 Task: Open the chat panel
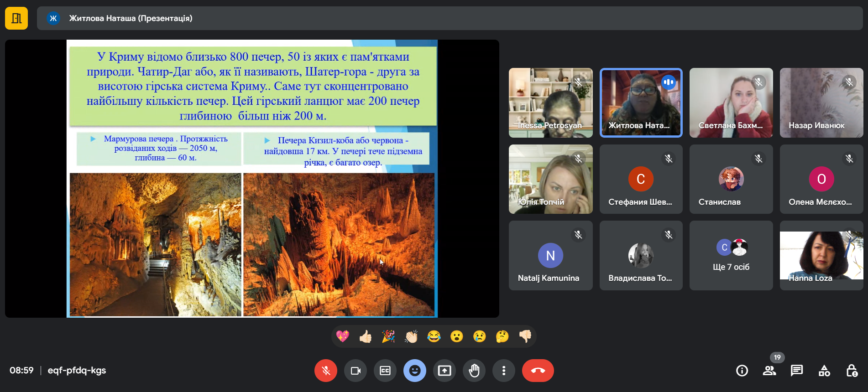797,371
